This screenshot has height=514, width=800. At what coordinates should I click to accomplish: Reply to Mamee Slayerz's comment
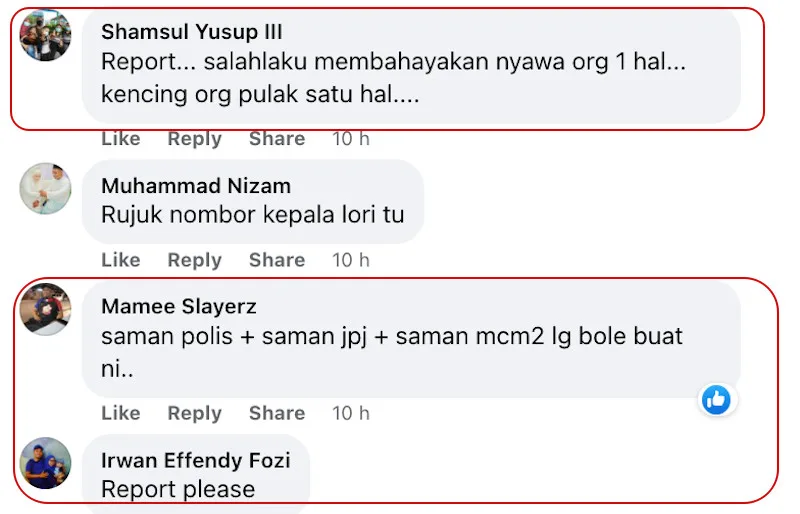(195, 413)
